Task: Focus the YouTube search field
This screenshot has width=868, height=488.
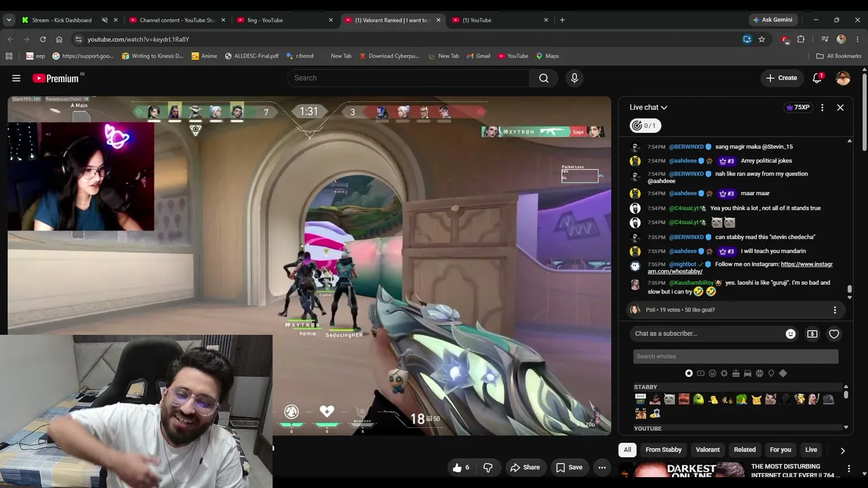Action: [x=409, y=78]
